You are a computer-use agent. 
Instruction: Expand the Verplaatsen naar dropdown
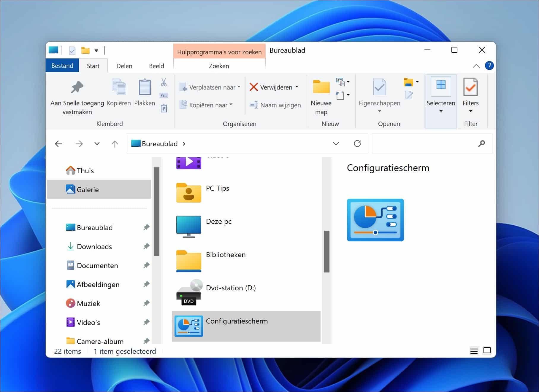click(239, 87)
